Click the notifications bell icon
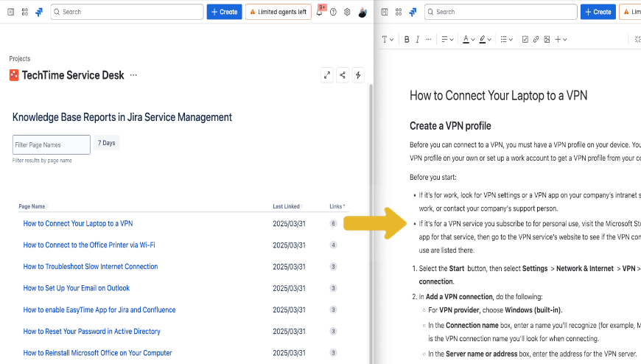 point(320,13)
